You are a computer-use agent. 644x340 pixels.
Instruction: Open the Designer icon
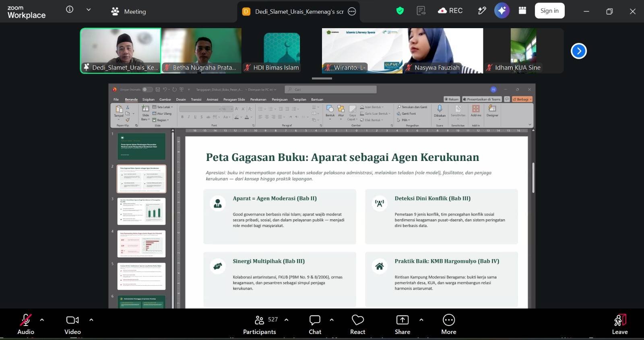(492, 109)
